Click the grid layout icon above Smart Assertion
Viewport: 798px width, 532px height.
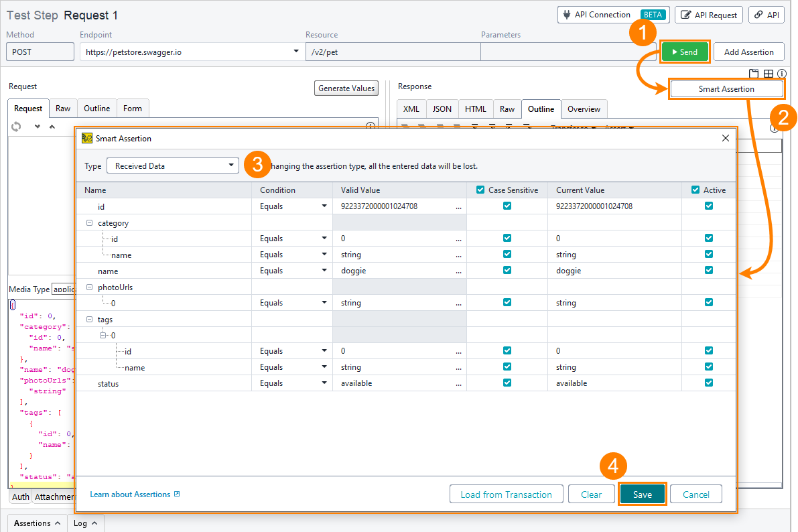(x=769, y=74)
